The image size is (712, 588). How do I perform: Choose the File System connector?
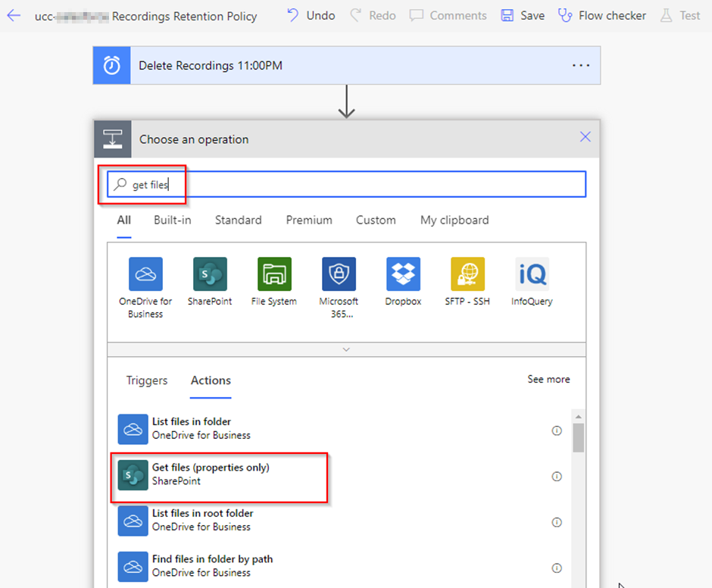click(x=274, y=274)
